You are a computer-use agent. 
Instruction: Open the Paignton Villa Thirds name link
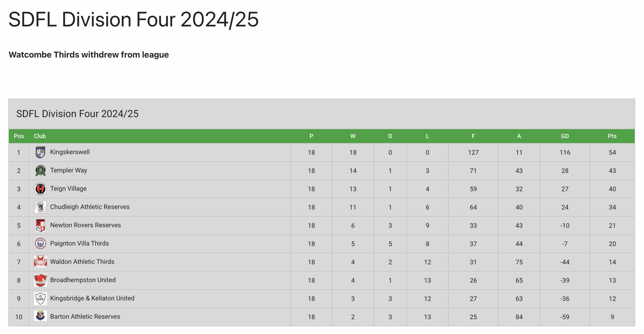[79, 243]
